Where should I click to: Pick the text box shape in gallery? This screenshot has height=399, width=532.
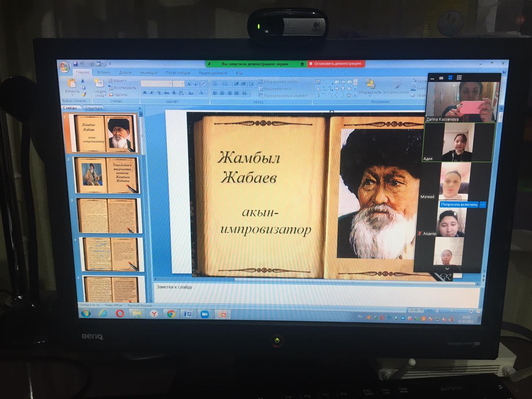click(x=318, y=82)
